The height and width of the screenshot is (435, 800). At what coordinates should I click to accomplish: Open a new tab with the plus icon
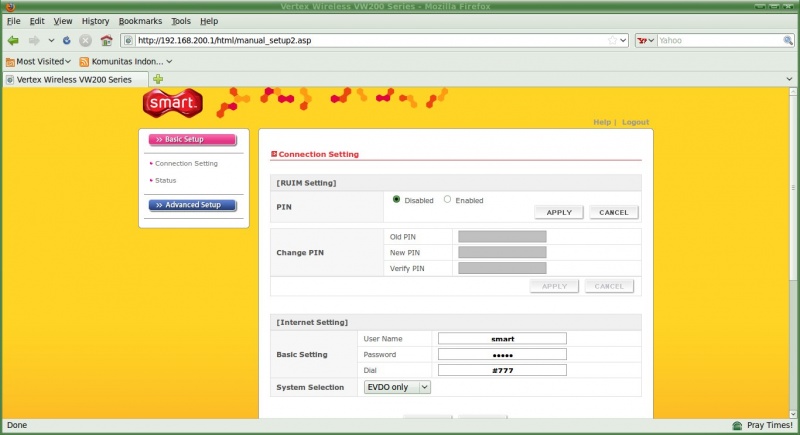pos(158,79)
